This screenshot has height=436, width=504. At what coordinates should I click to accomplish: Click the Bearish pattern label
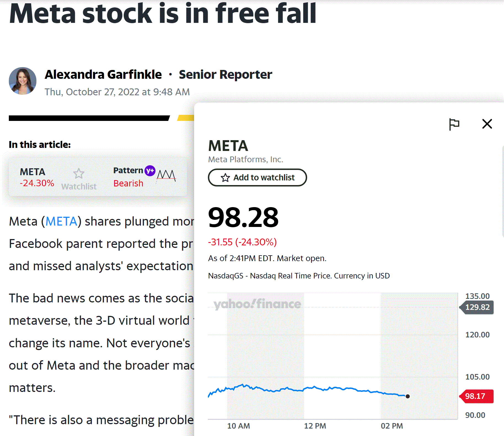(x=128, y=183)
